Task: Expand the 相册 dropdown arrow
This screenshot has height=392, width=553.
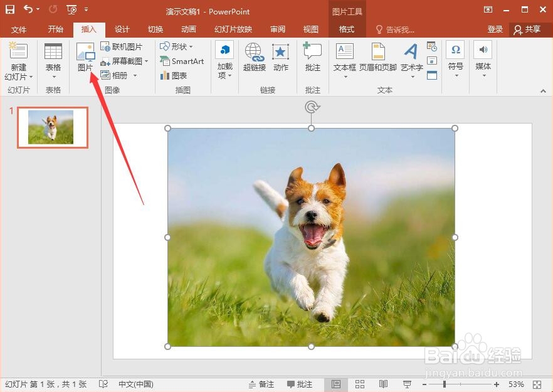Action: pos(135,75)
